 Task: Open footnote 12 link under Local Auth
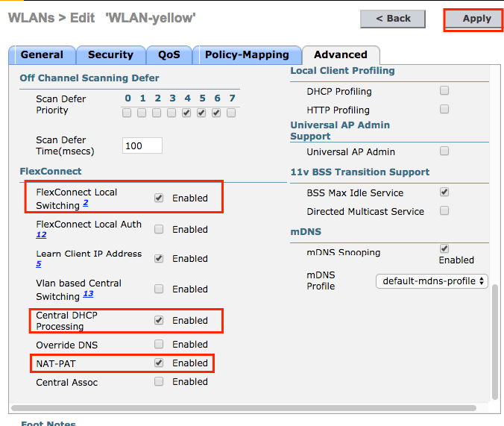pos(41,235)
